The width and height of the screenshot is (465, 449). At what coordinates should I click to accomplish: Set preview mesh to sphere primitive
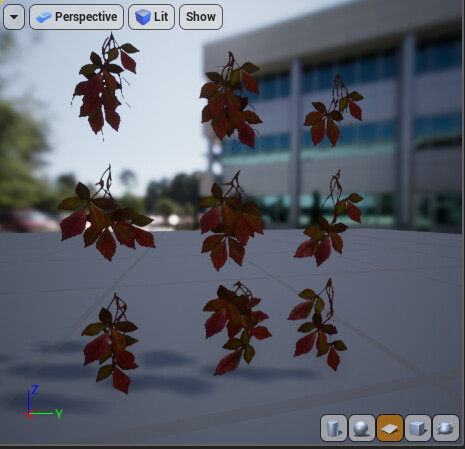(x=362, y=428)
